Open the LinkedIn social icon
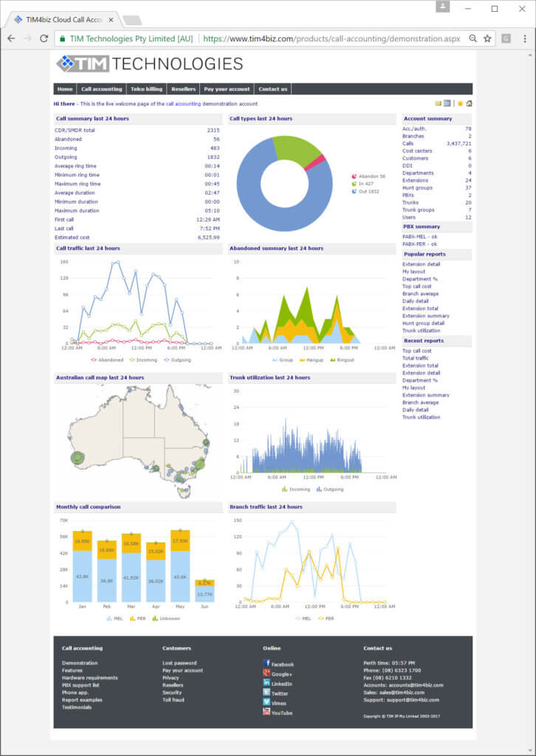The width and height of the screenshot is (536, 756). coord(266,683)
